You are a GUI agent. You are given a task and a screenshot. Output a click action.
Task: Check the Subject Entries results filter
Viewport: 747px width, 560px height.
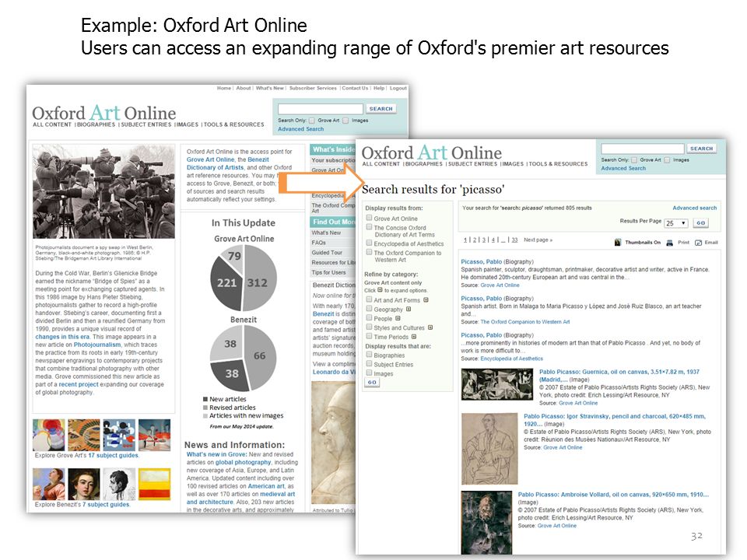pos(369,364)
